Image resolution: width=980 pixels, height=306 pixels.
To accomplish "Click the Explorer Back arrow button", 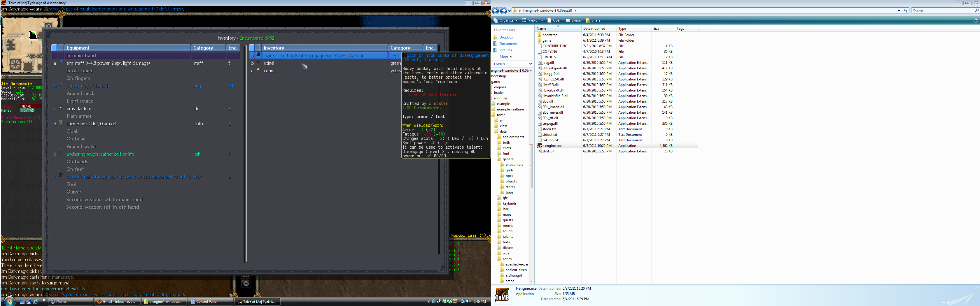I will 495,11.
